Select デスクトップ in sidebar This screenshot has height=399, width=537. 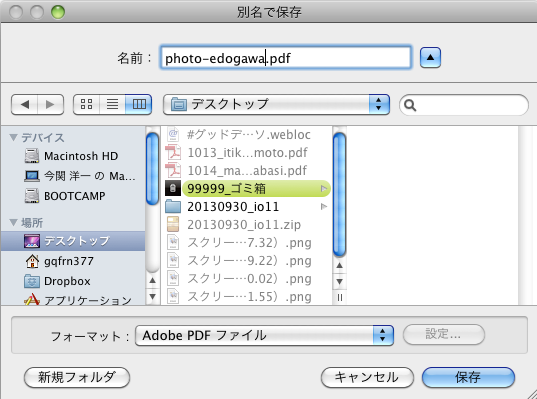point(73,241)
